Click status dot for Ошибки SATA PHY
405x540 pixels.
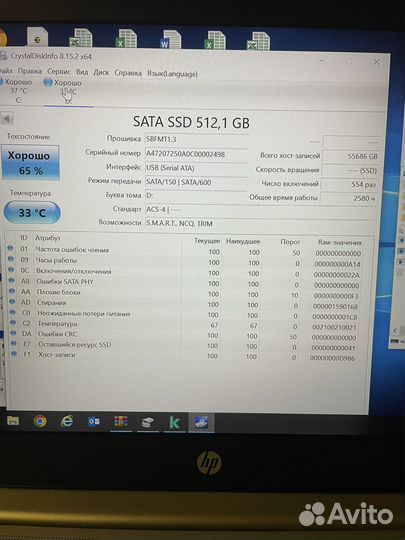click(11, 280)
